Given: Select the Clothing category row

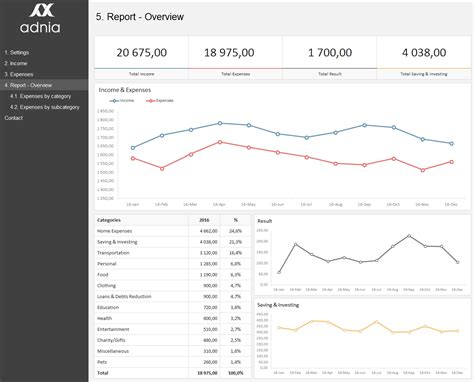Looking at the screenshot, I should click(173, 286).
